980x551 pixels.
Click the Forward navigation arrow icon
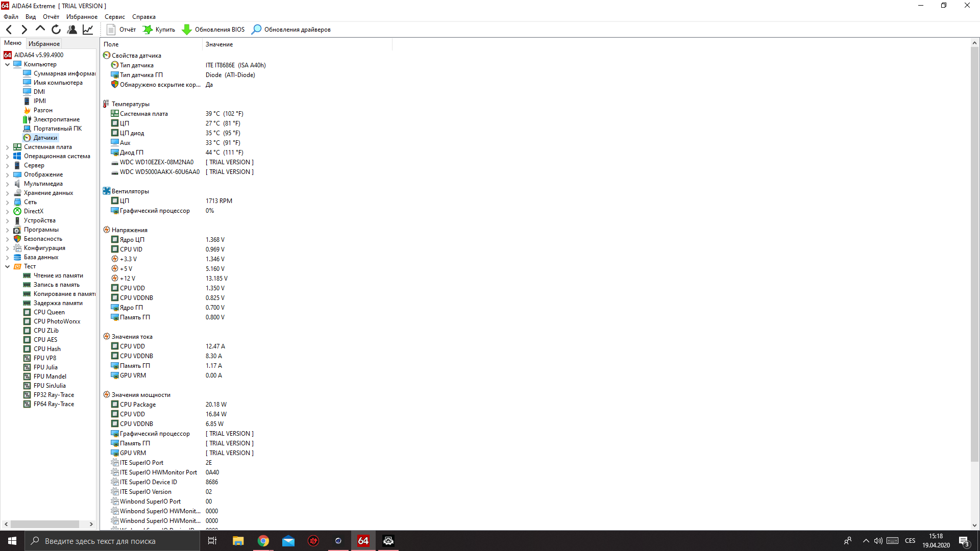(x=24, y=30)
